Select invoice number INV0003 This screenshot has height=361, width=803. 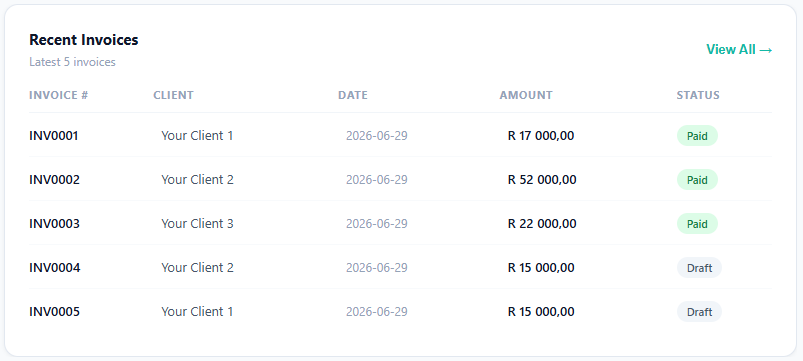pos(54,224)
